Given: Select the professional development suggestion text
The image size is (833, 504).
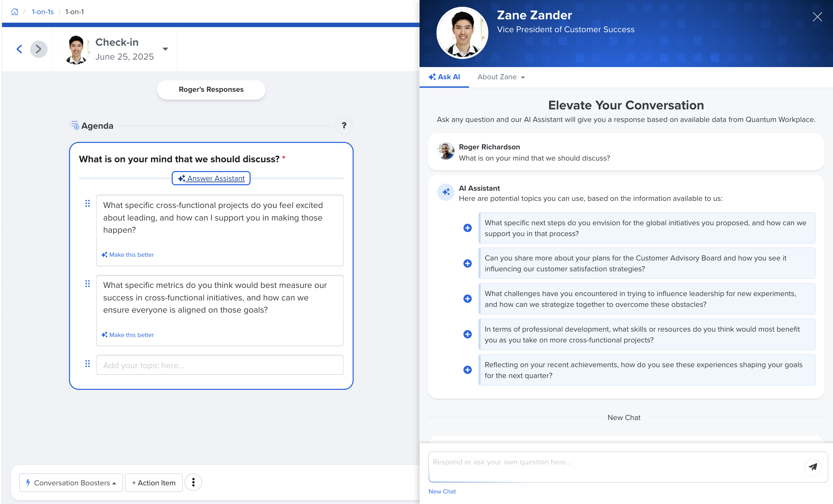Looking at the screenshot, I should tap(647, 334).
